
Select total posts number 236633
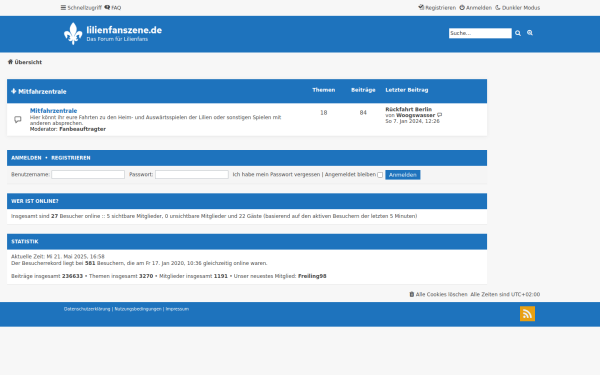click(x=72, y=276)
